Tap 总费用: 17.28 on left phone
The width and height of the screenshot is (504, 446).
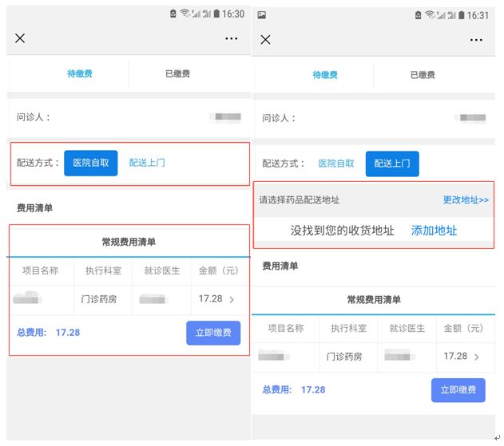tap(48, 333)
